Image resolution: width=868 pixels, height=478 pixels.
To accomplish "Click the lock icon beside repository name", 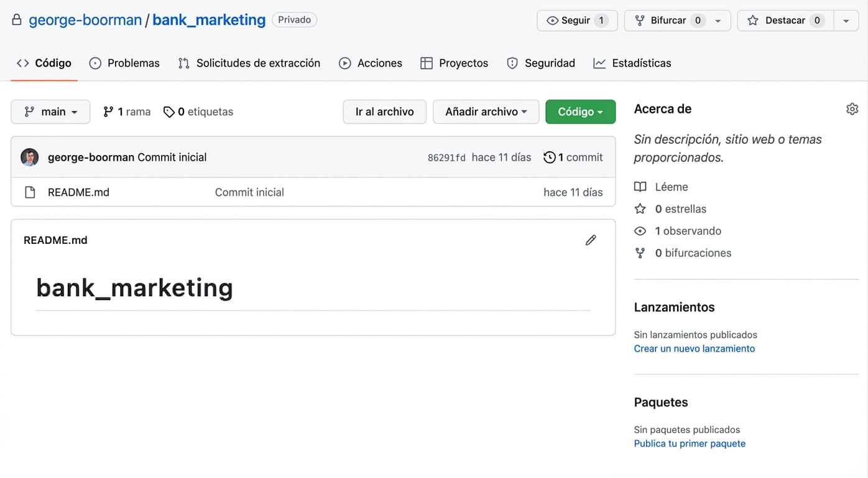I will click(17, 20).
